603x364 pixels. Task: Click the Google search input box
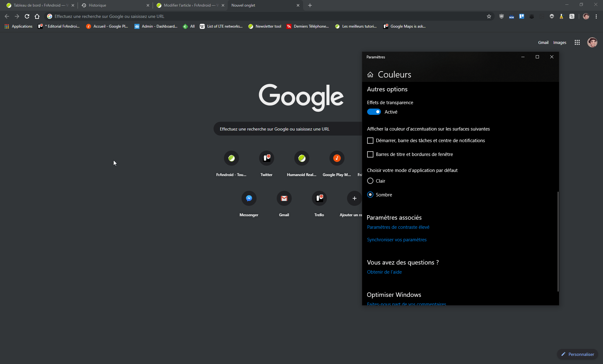pyautogui.click(x=288, y=129)
